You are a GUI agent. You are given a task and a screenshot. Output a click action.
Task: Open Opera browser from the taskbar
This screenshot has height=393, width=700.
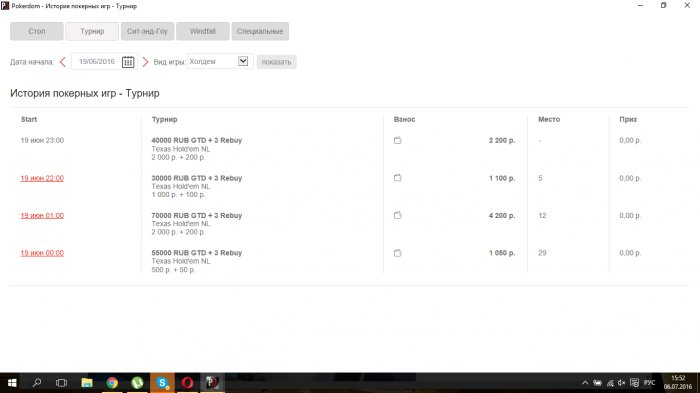coord(188,383)
